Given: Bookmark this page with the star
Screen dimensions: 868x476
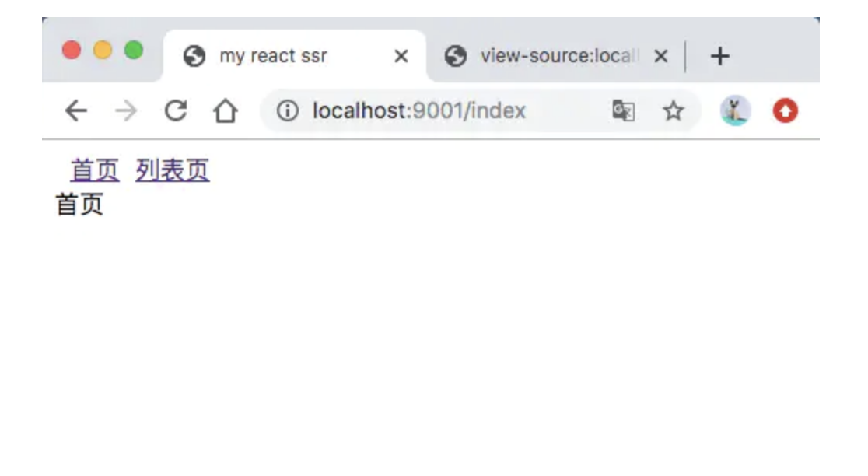Looking at the screenshot, I should click(673, 111).
